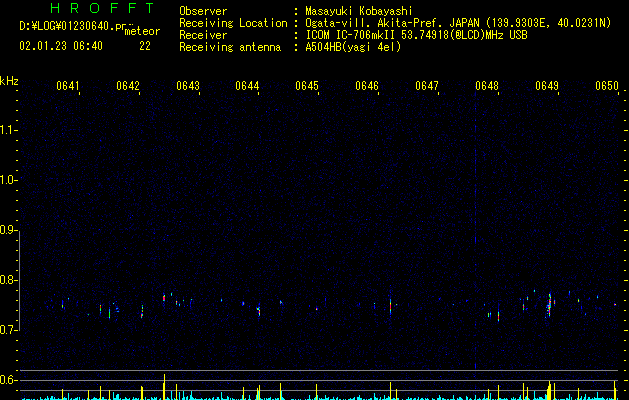Click the meteor count value 22
The height and width of the screenshot is (400, 629).
[x=145, y=46]
